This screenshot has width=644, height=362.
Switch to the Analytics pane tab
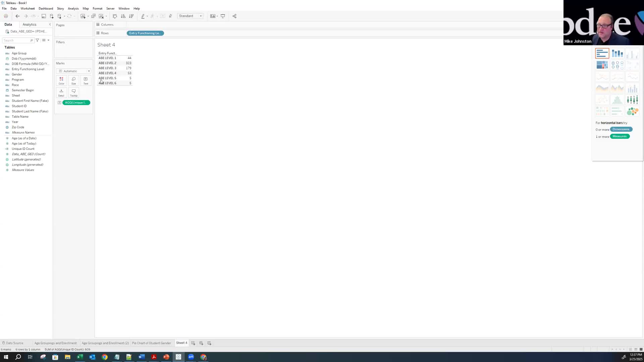(29, 24)
